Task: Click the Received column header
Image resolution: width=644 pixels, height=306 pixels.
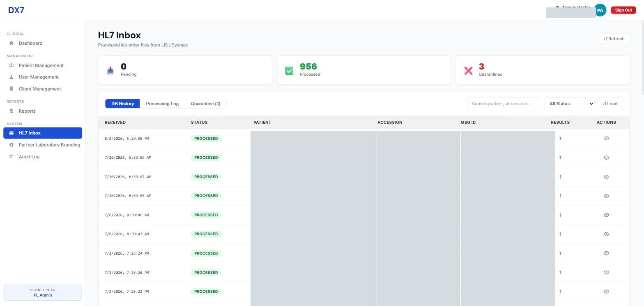Action: (115, 123)
